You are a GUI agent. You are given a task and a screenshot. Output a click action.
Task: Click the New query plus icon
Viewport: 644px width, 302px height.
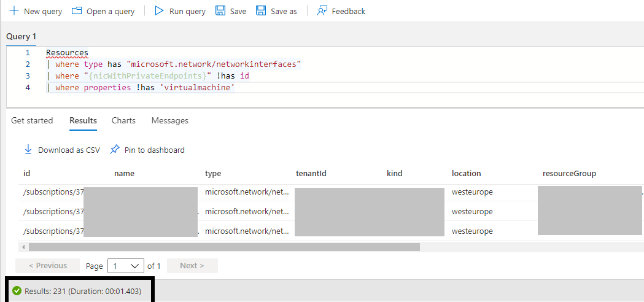click(x=14, y=11)
